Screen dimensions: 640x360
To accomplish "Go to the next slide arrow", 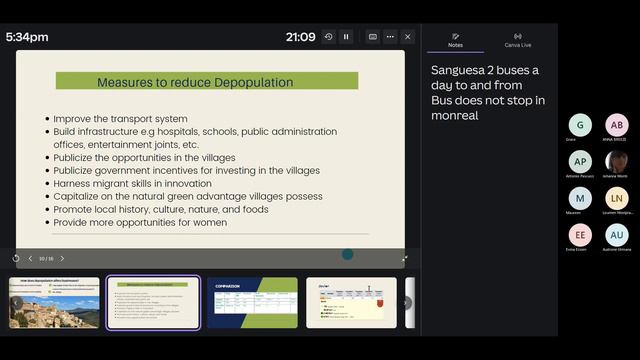I will (x=62, y=258).
